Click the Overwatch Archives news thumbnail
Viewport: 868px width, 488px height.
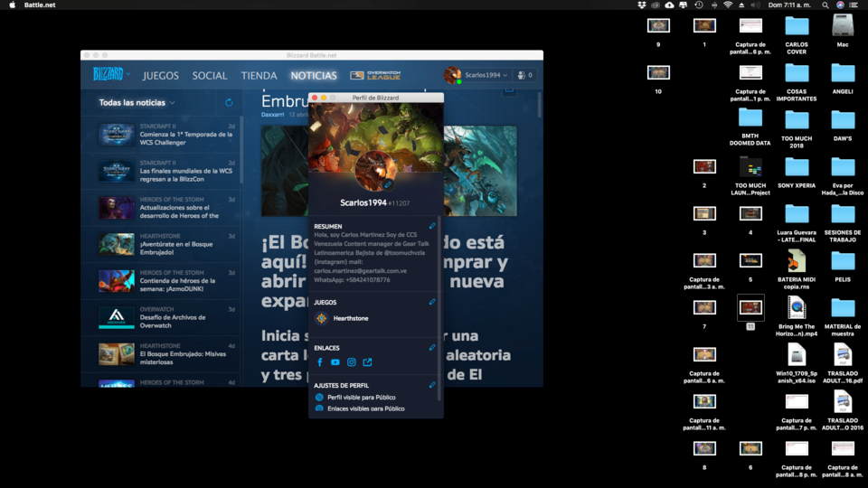coord(117,317)
